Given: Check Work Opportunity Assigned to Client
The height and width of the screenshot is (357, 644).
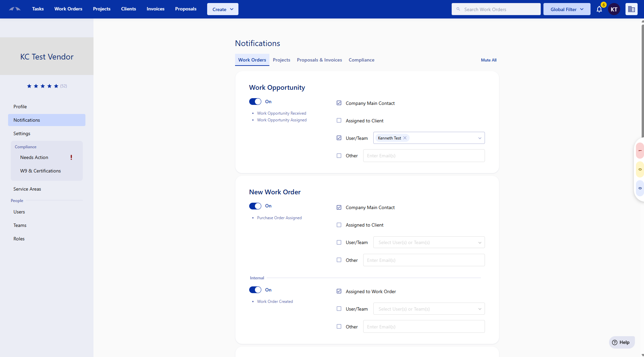Looking at the screenshot, I should tap(339, 121).
